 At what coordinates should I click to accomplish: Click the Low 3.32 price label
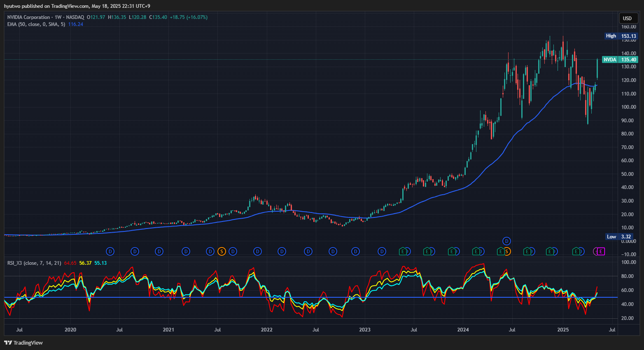coord(618,236)
